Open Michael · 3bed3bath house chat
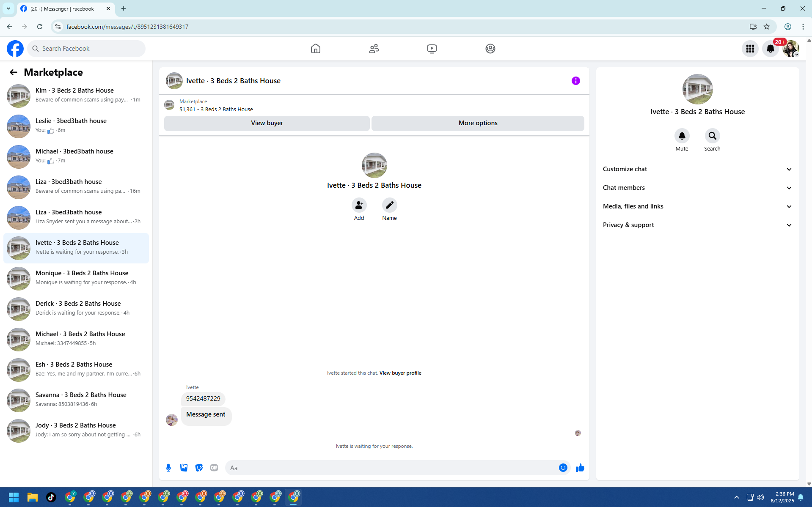This screenshot has width=812, height=507. (x=76, y=156)
